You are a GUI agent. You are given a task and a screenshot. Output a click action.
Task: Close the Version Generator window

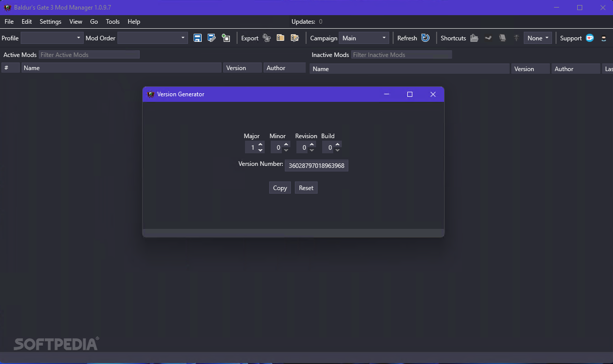pyautogui.click(x=433, y=94)
